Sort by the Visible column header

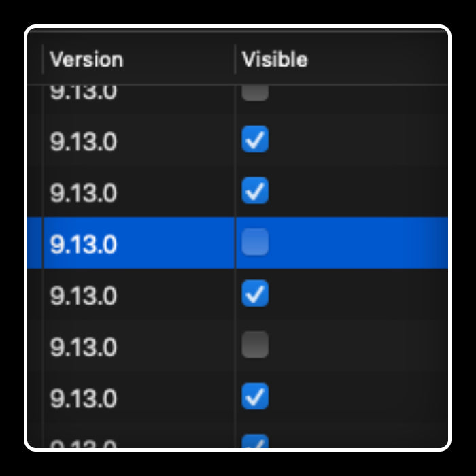coord(275,59)
